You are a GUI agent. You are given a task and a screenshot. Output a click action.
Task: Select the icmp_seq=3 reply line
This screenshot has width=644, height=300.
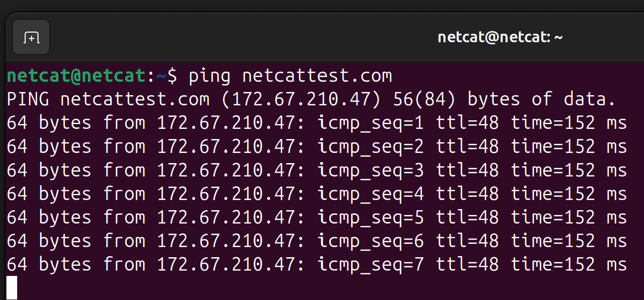click(317, 170)
